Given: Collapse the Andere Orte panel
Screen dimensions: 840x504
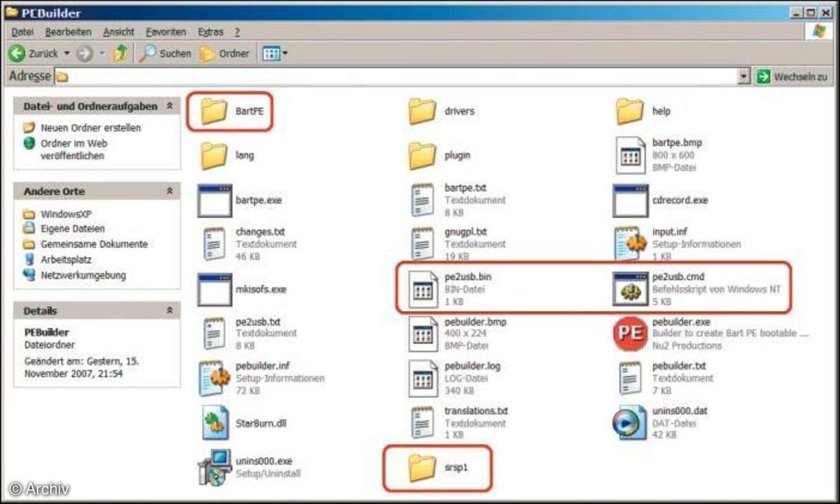Looking at the screenshot, I should (169, 191).
